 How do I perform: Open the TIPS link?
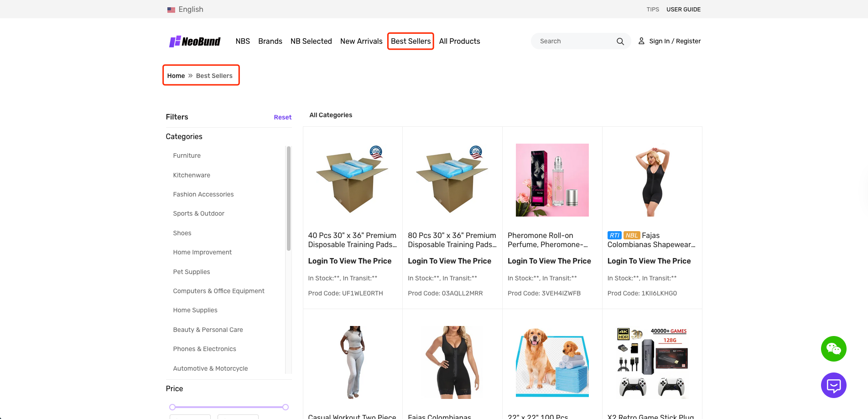(653, 9)
